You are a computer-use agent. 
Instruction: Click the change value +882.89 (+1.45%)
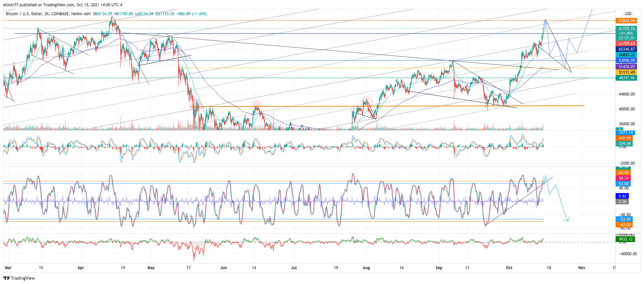point(192,14)
